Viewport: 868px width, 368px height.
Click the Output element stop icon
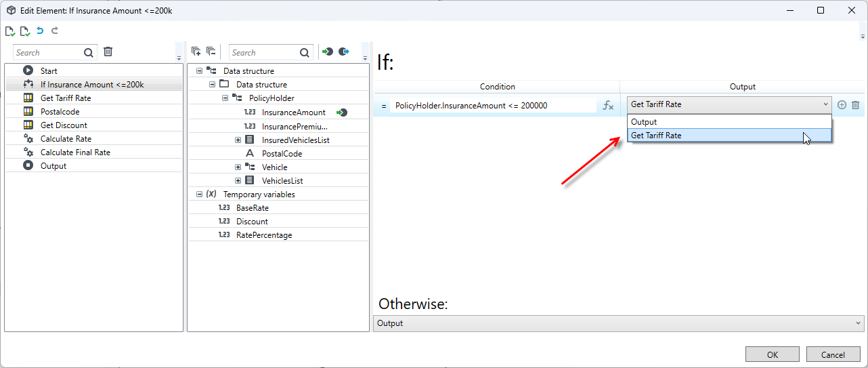point(28,165)
